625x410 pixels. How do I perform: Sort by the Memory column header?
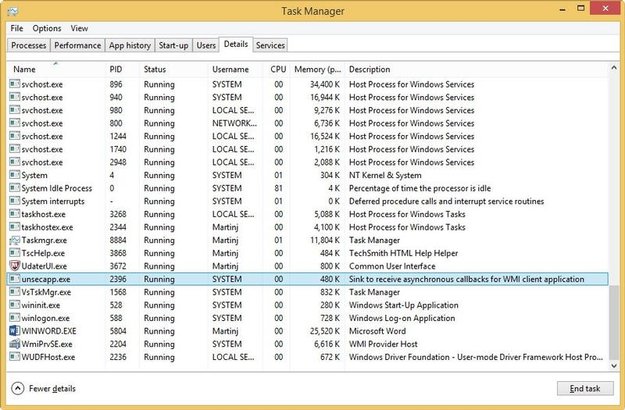coord(318,69)
